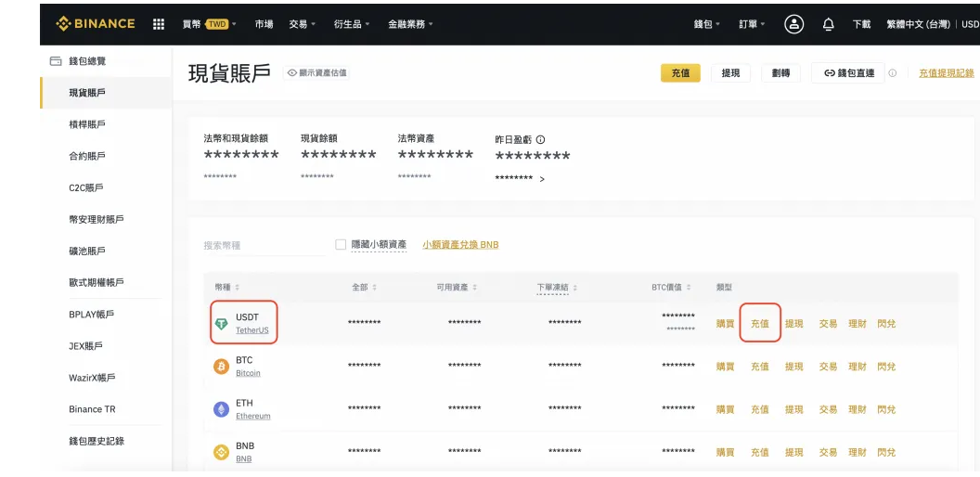
Task: Click the info icon next to 錢包直連
Action: tap(893, 73)
